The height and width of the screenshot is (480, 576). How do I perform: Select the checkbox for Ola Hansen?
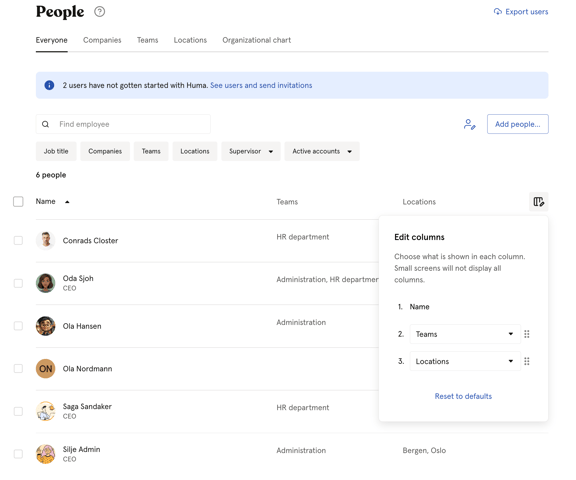tap(18, 326)
